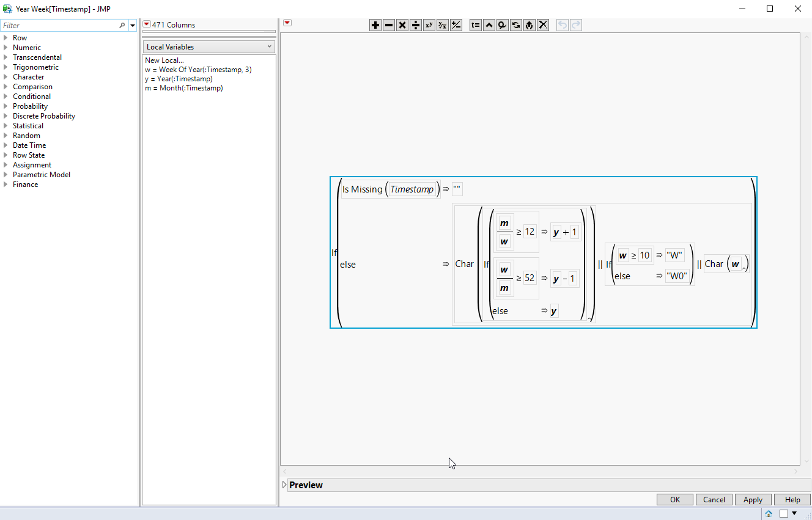The image size is (812, 520).
Task: Click the Apply button
Action: point(753,499)
